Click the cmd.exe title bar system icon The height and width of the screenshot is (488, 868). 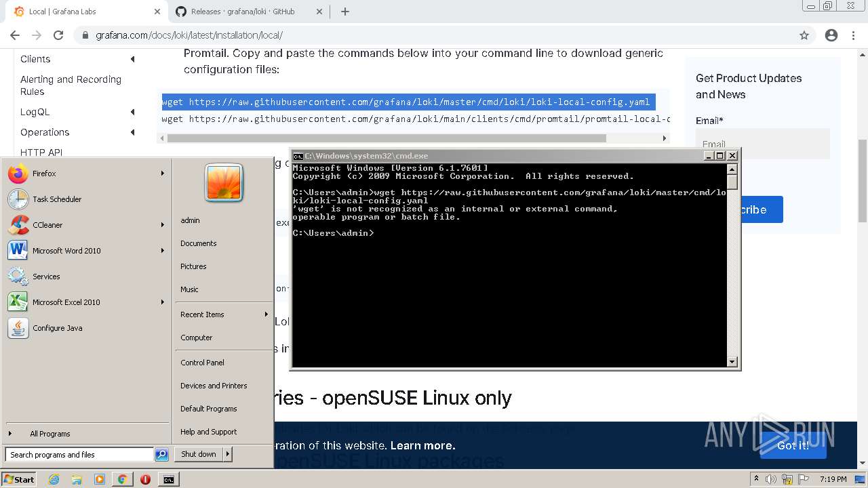coord(298,156)
